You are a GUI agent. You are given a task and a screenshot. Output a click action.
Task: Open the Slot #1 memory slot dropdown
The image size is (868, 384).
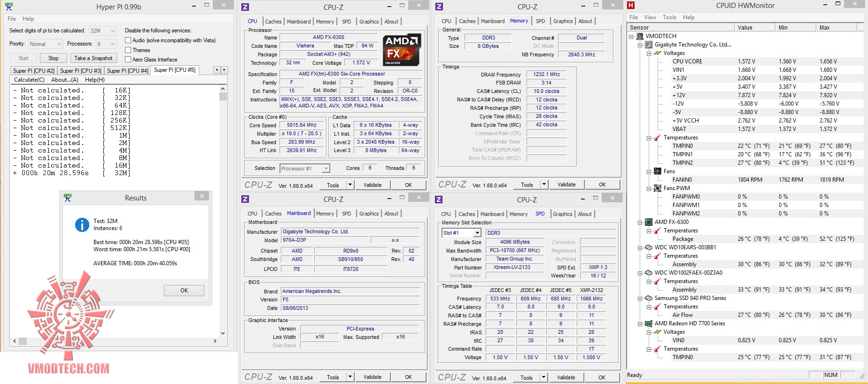pyautogui.click(x=461, y=233)
